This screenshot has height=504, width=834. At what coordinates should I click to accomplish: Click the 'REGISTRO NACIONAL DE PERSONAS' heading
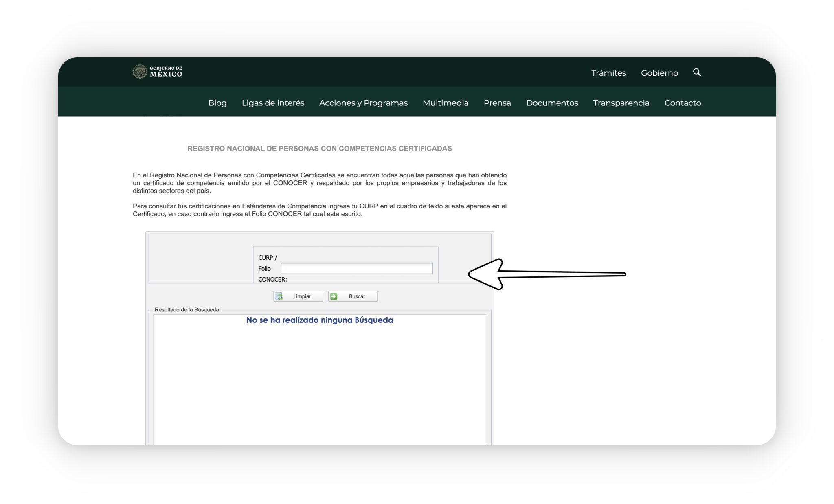click(x=320, y=149)
